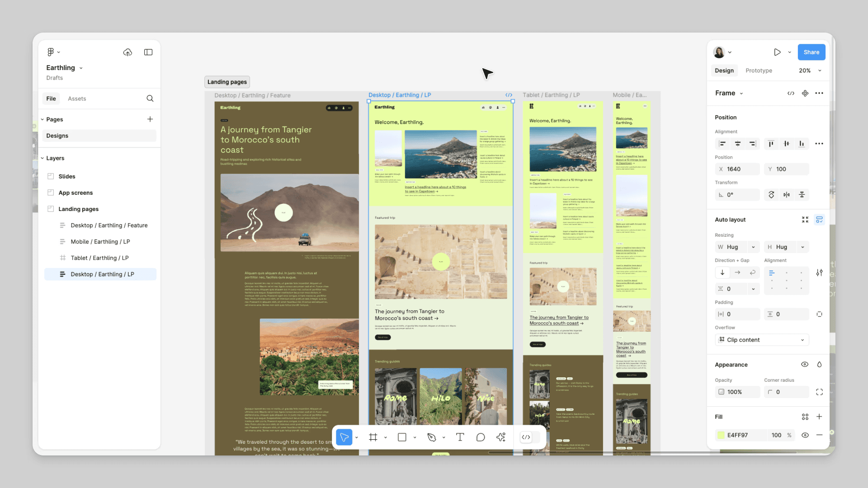Viewport: 868px width, 488px height.
Task: Toggle Dev Mode with the code switch
Action: (x=526, y=437)
